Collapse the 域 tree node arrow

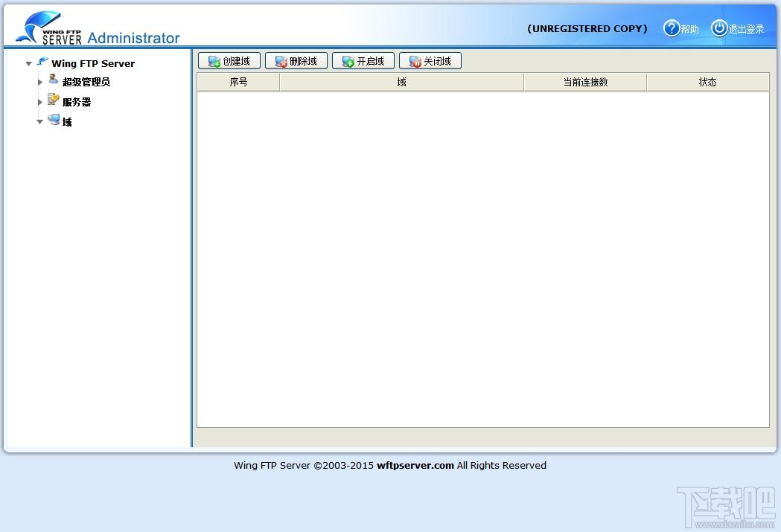(40, 122)
